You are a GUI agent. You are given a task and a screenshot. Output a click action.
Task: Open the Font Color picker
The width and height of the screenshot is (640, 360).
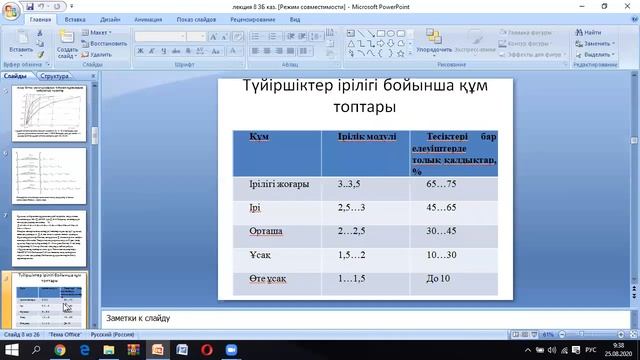(235, 51)
